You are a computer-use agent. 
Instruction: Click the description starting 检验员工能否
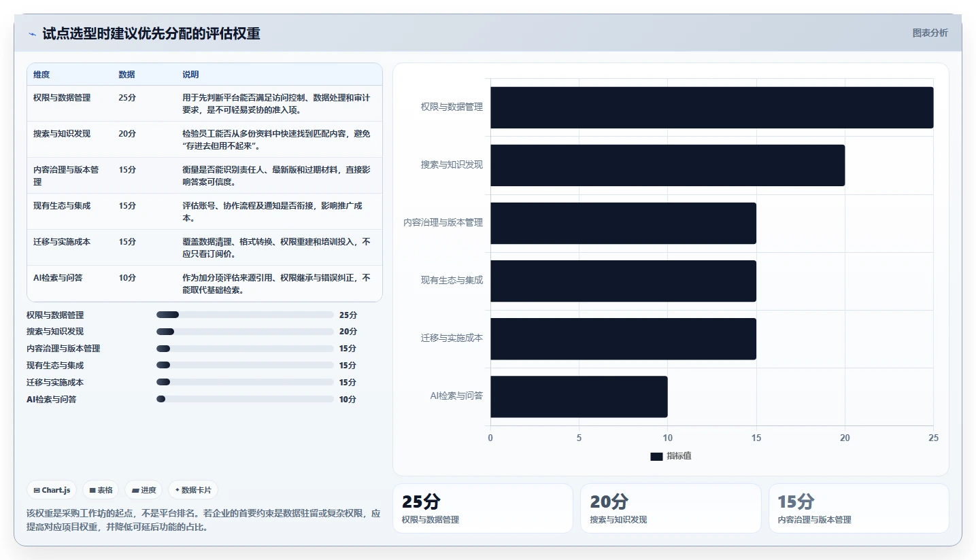tap(276, 139)
